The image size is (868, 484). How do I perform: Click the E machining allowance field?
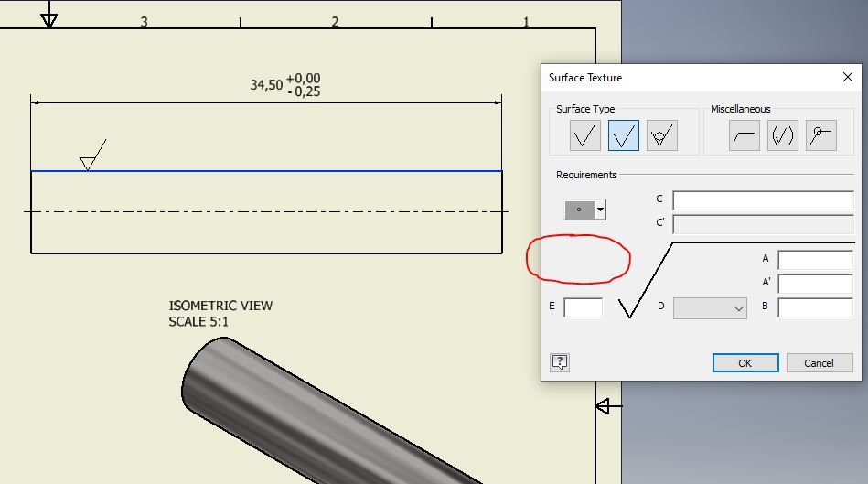(583, 307)
